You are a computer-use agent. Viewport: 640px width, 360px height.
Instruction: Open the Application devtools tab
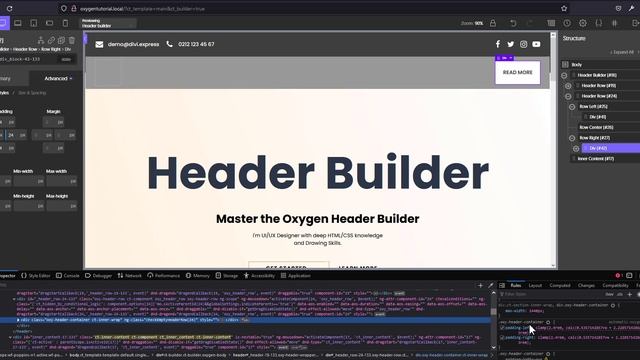(296, 276)
